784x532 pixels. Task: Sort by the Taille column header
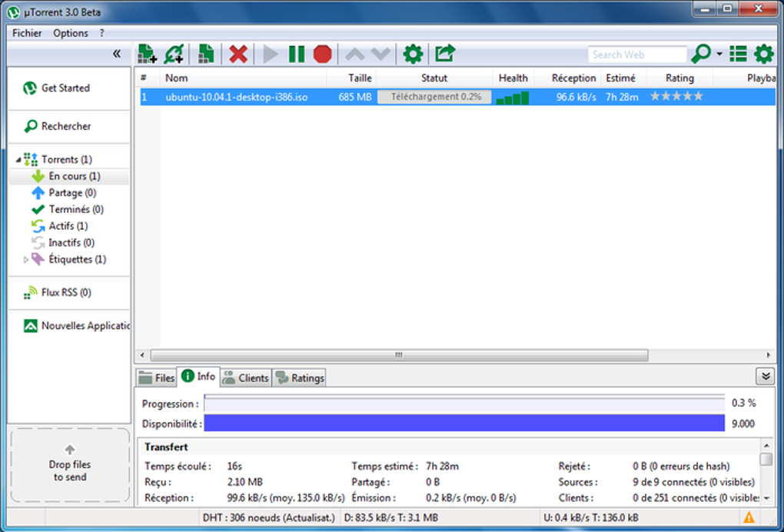click(x=351, y=78)
